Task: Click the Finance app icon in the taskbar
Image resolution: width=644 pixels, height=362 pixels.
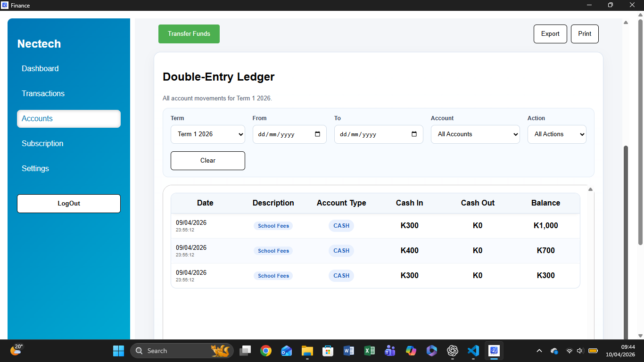Action: tap(494, 351)
